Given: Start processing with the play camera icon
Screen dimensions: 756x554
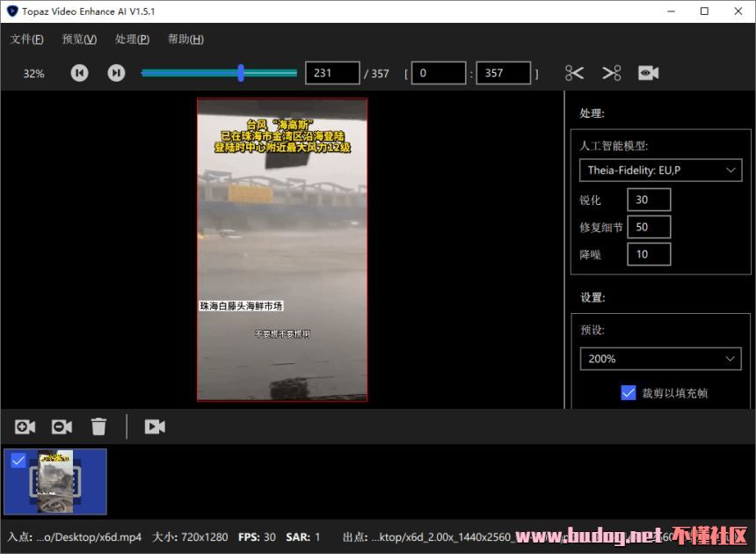Looking at the screenshot, I should coord(155,426).
